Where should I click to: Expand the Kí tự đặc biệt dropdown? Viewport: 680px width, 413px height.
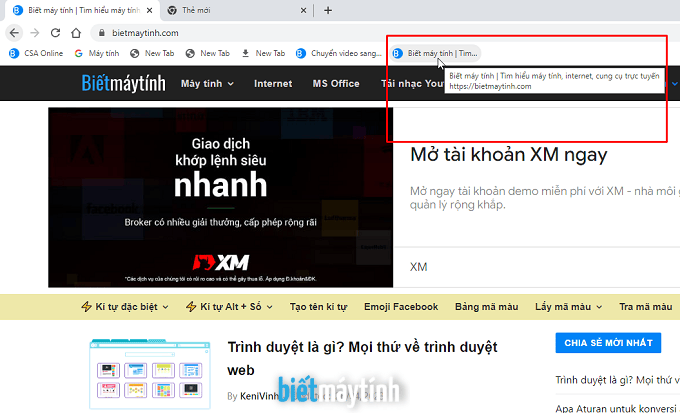pos(125,307)
